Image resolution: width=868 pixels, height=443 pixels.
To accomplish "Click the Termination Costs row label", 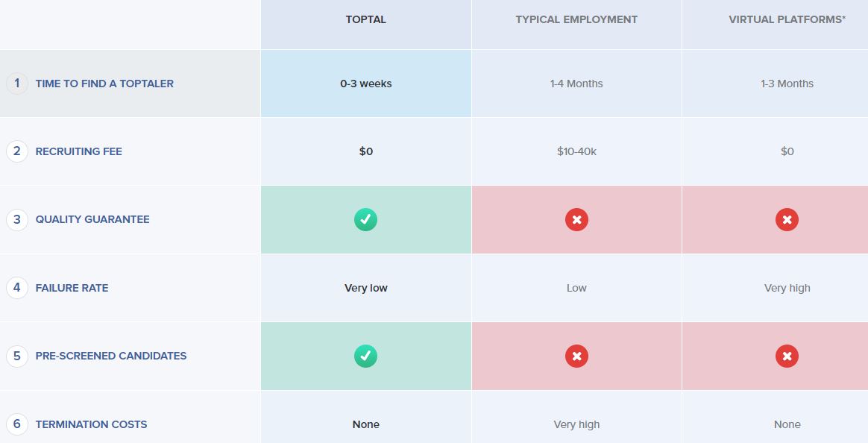I will (91, 424).
